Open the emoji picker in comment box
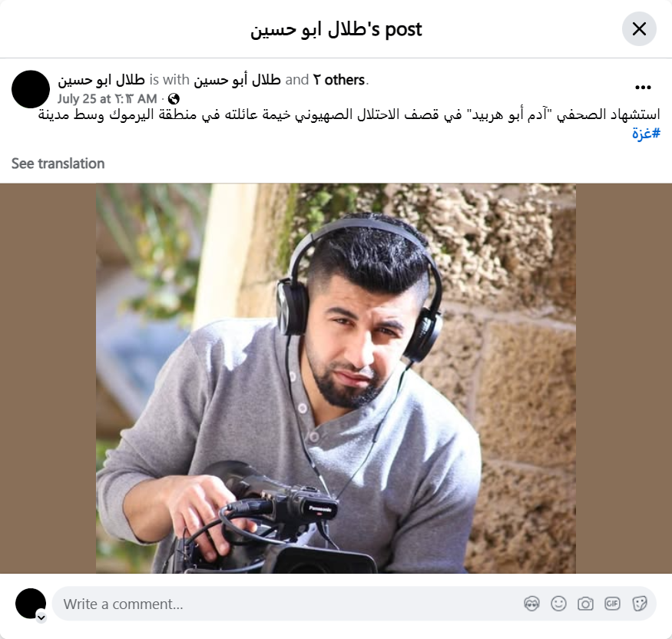The image size is (672, 639). [558, 604]
